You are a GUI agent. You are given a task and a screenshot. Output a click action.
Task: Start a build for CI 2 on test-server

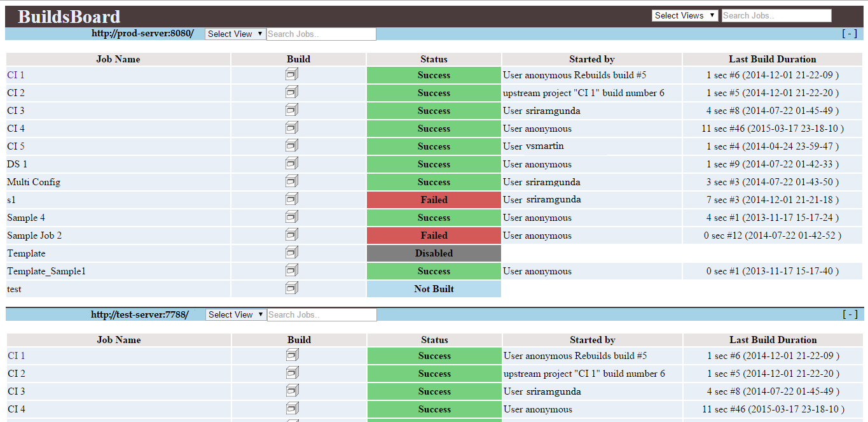tap(292, 372)
